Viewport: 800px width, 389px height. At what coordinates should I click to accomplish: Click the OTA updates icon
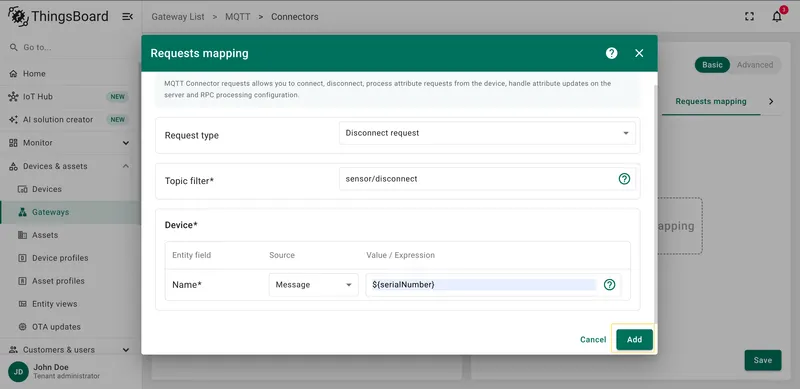click(x=22, y=327)
